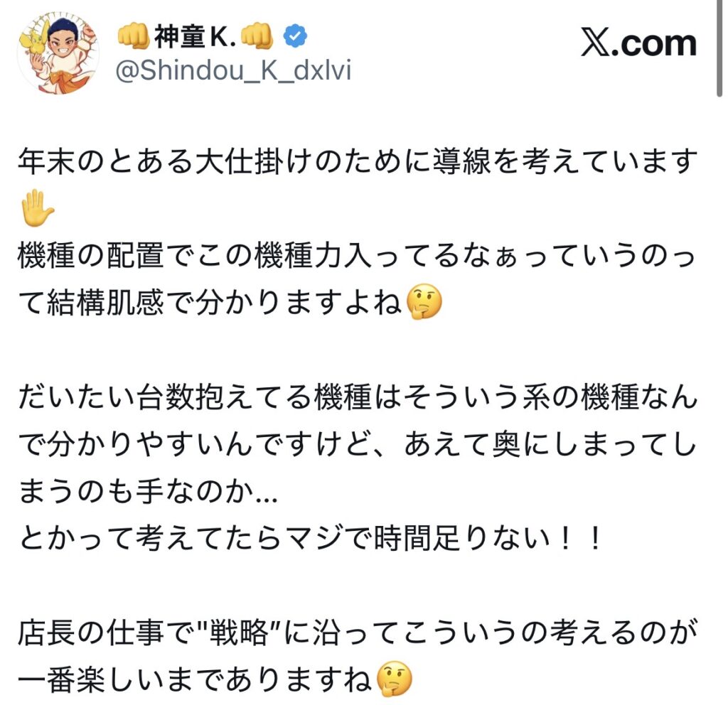
Task: Click the quoted word "戦略"
Action: coord(239,633)
